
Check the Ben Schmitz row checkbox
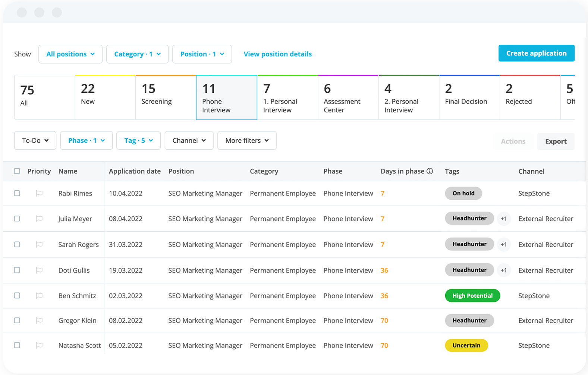click(17, 295)
